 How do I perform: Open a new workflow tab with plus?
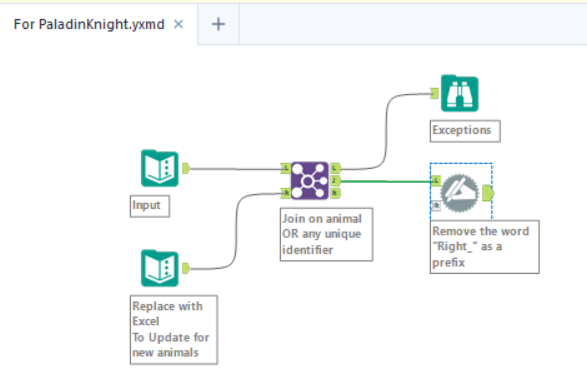[218, 24]
